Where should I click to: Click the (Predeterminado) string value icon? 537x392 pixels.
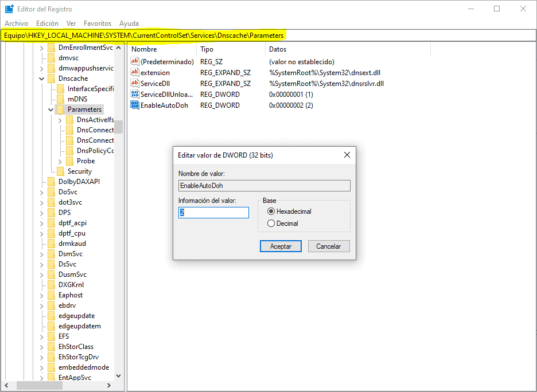pos(135,61)
